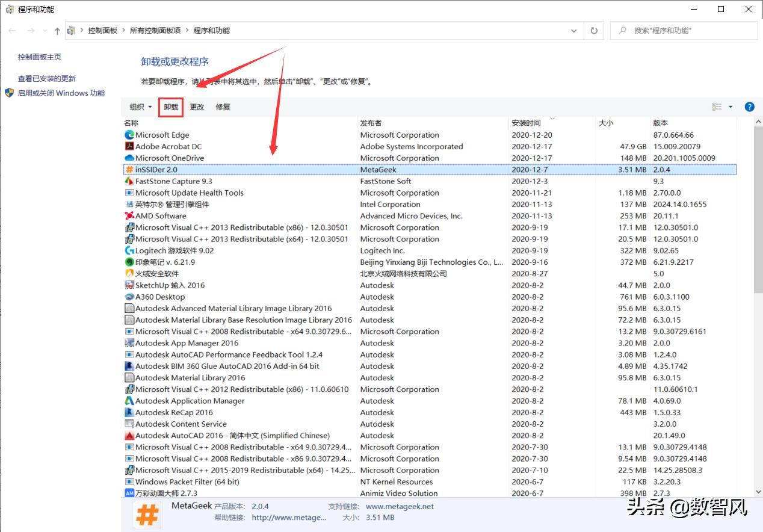Click NT Kernel Resources publisher cell
This screenshot has width=763, height=532.
(x=397, y=481)
